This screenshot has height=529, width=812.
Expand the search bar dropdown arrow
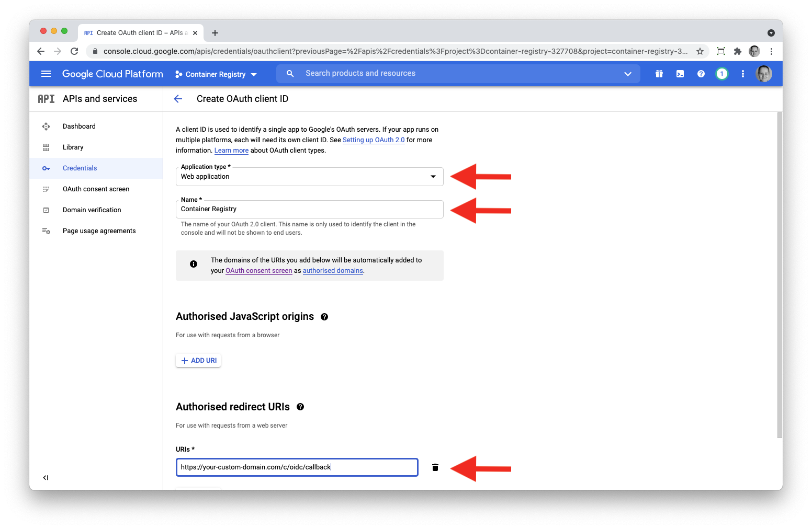tap(628, 74)
